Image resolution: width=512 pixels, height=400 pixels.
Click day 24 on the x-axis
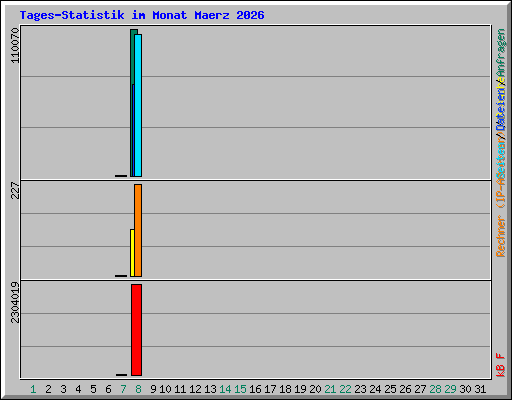point(375,389)
